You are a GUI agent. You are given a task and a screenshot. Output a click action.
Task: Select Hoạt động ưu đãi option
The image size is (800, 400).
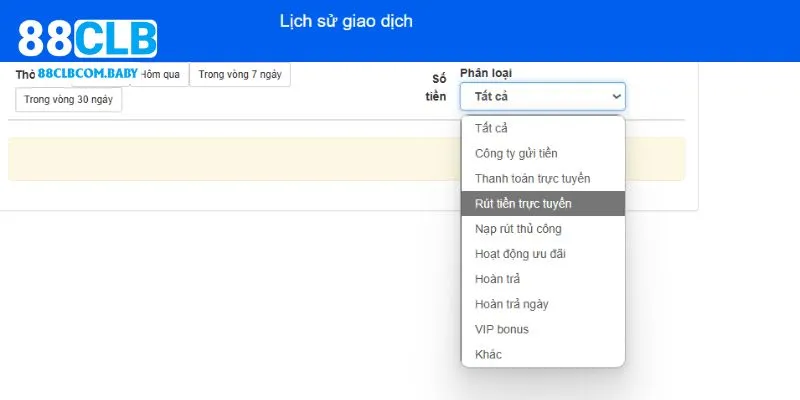(x=543, y=254)
